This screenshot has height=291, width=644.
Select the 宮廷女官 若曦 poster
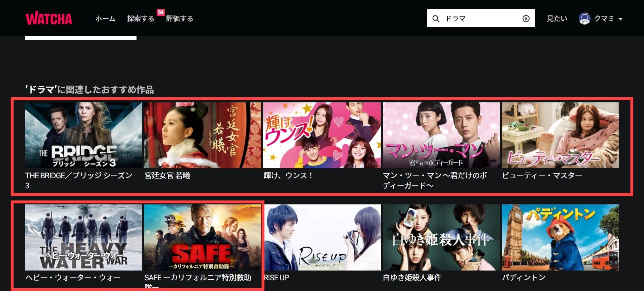click(203, 135)
